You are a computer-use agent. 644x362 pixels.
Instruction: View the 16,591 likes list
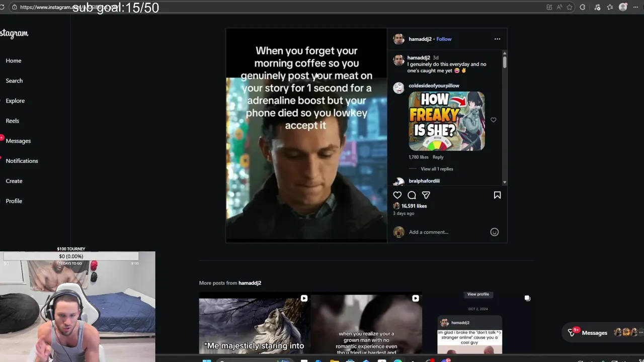click(x=414, y=206)
